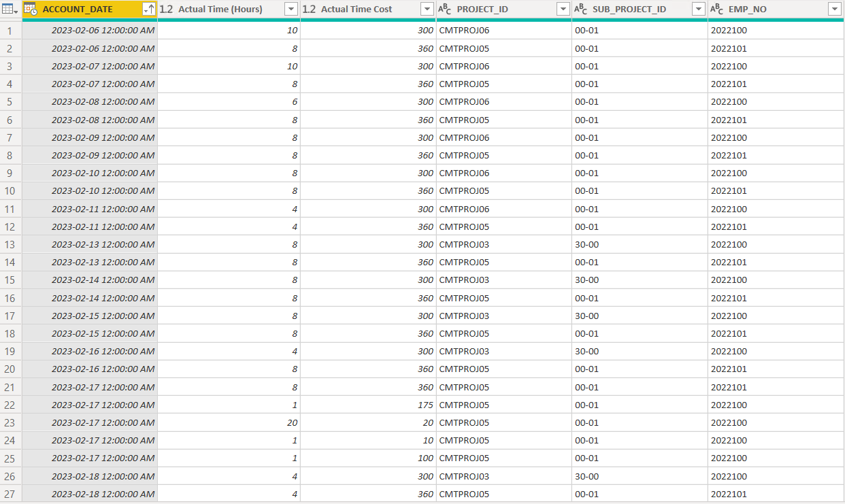
Task: Select the Actual Time Cost column header
Action: (368, 10)
